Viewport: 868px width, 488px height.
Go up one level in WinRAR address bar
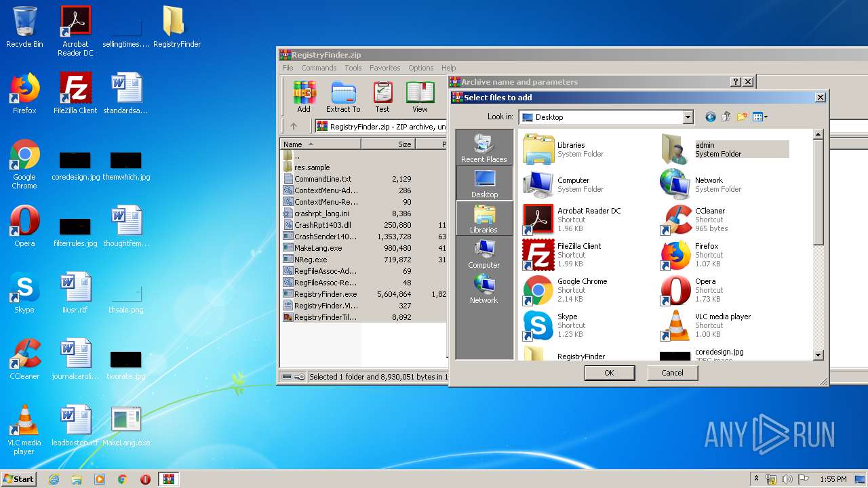point(294,126)
